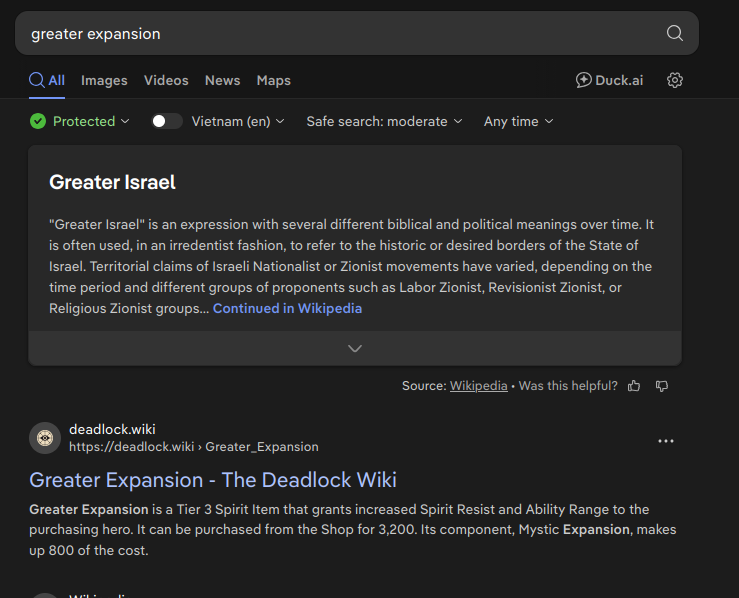The height and width of the screenshot is (598, 739).
Task: Click the Wikipedia source link
Action: pos(478,386)
